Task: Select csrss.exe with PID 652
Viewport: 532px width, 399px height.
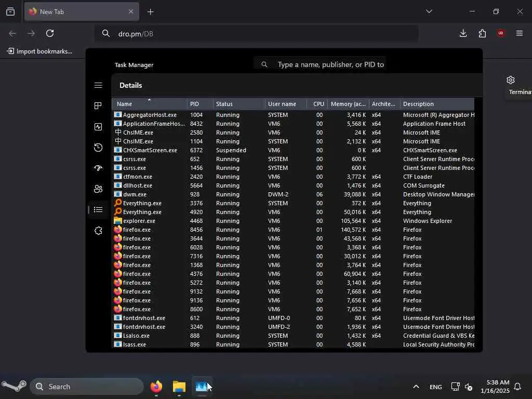Action: [x=293, y=159]
